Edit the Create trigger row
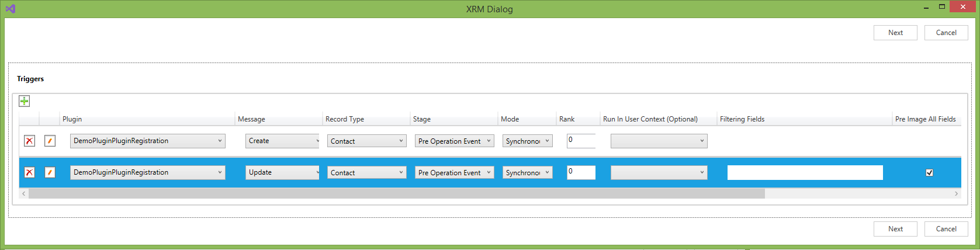This screenshot has width=980, height=250. pyautogui.click(x=50, y=141)
